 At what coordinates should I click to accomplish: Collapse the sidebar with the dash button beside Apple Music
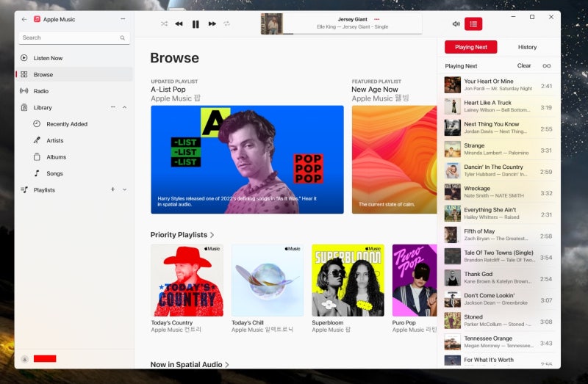[x=123, y=19]
